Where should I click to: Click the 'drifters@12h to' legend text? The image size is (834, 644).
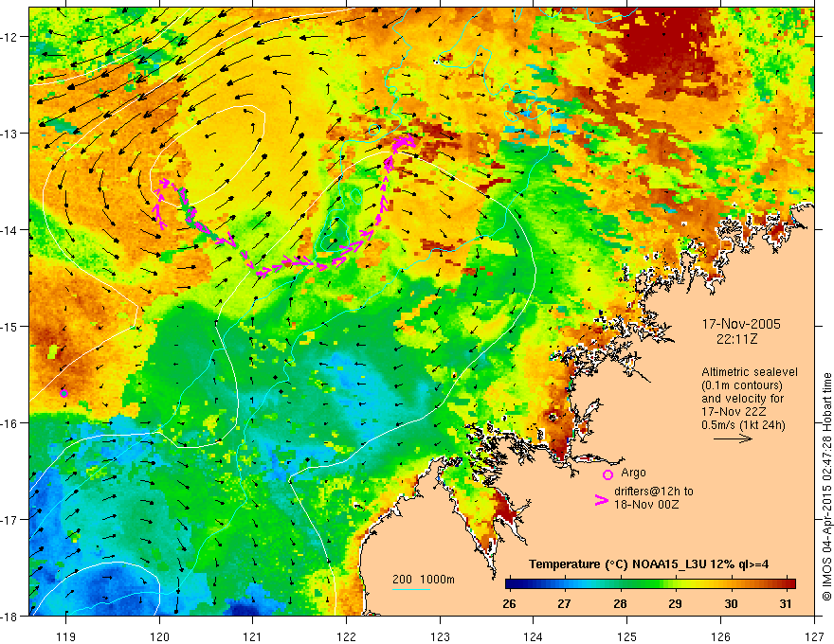tap(654, 492)
